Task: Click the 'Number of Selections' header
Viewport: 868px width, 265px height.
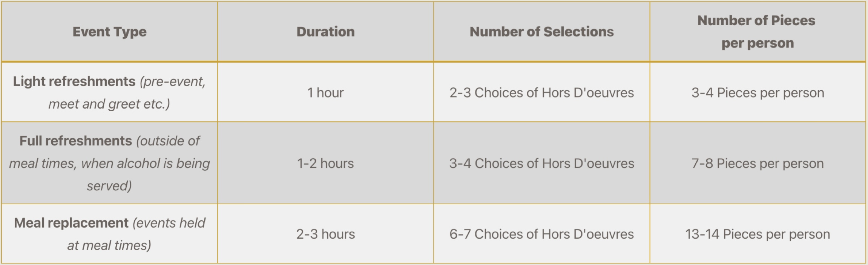Action: point(541,32)
